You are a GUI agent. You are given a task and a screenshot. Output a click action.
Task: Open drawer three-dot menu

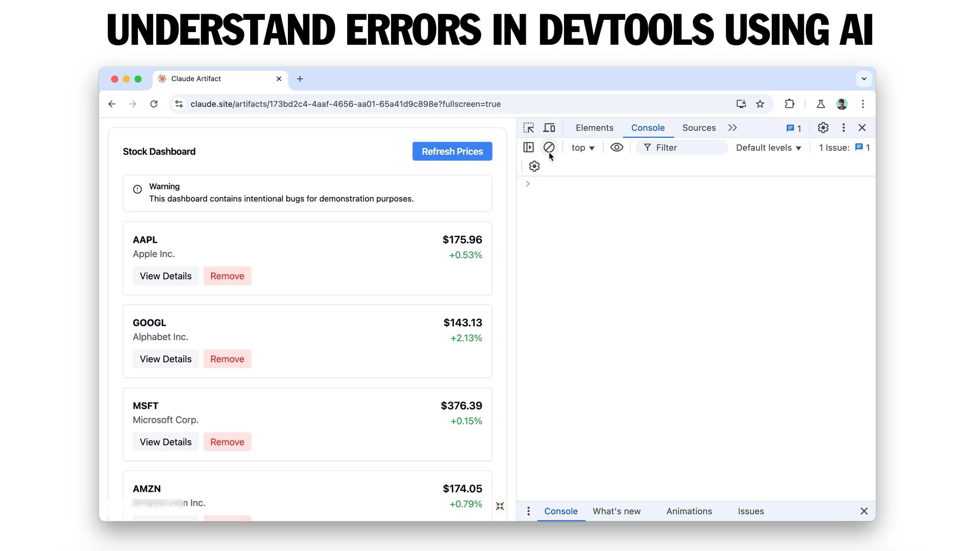coord(528,511)
